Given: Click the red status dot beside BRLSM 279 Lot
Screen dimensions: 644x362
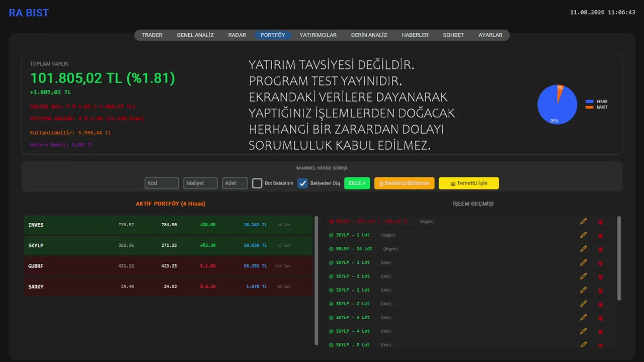Looking at the screenshot, I should point(331,221).
